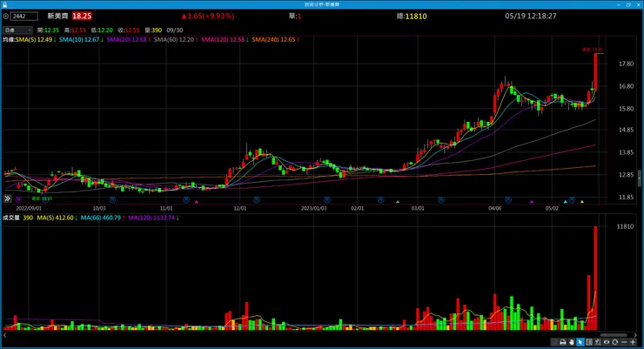Click the 04/06 date axis label

494,209
